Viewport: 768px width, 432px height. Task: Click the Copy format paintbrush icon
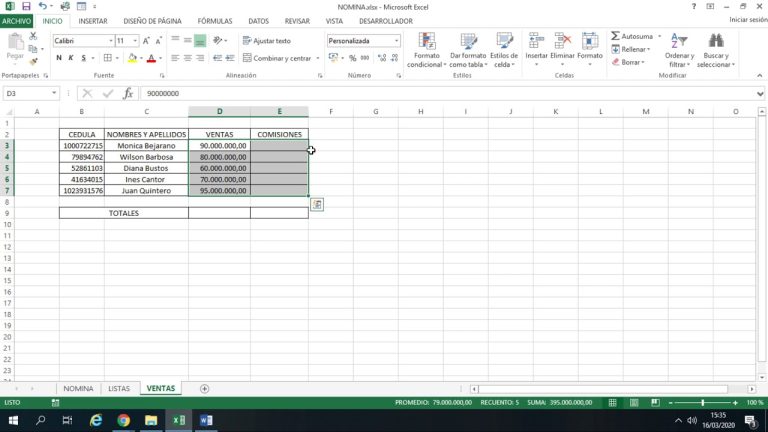coord(33,61)
